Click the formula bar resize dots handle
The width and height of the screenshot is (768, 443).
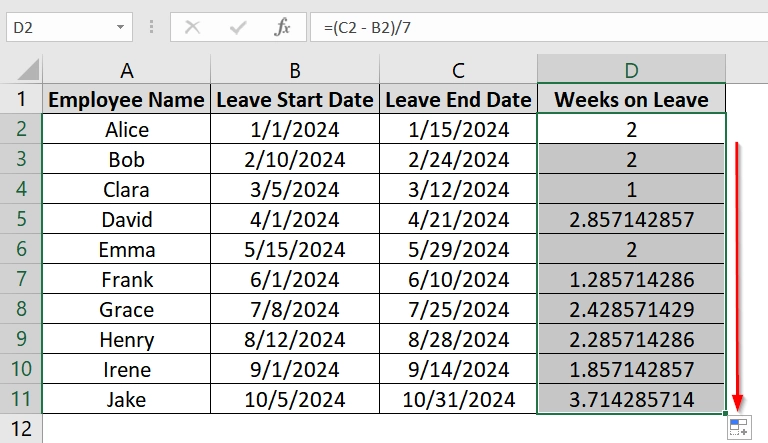pyautogui.click(x=151, y=27)
